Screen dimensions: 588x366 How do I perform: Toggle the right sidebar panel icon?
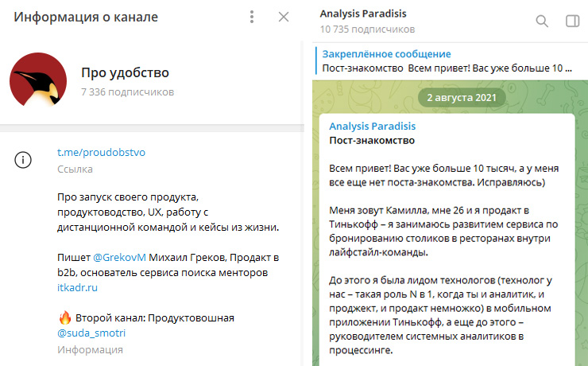572,21
